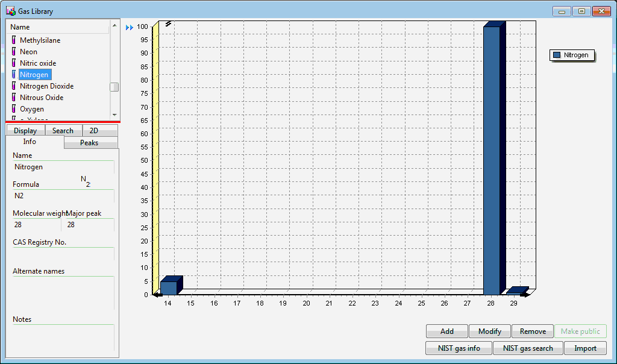Click the left arrow on chart x-axis
This screenshot has width=617, height=364.
pyautogui.click(x=157, y=295)
